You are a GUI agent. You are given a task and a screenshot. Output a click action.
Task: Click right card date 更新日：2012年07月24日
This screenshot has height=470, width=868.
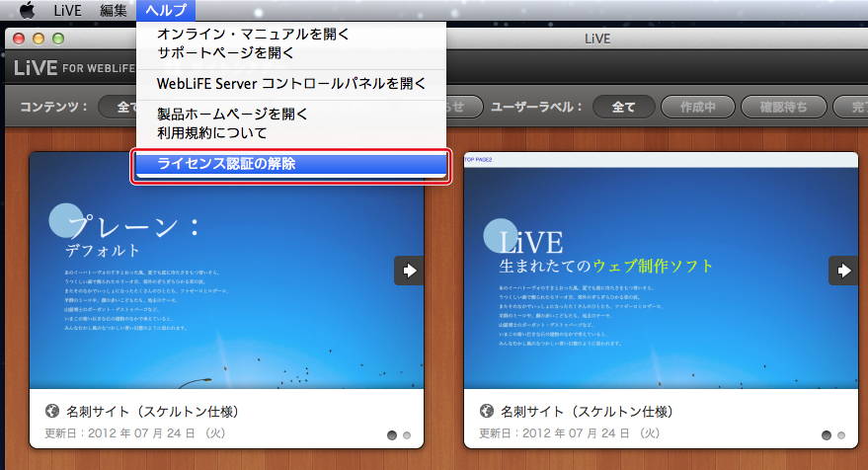(570, 432)
